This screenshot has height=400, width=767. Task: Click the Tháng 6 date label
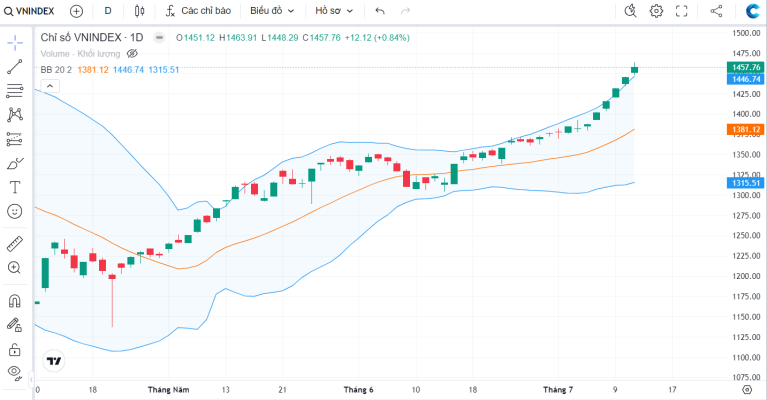click(x=358, y=390)
